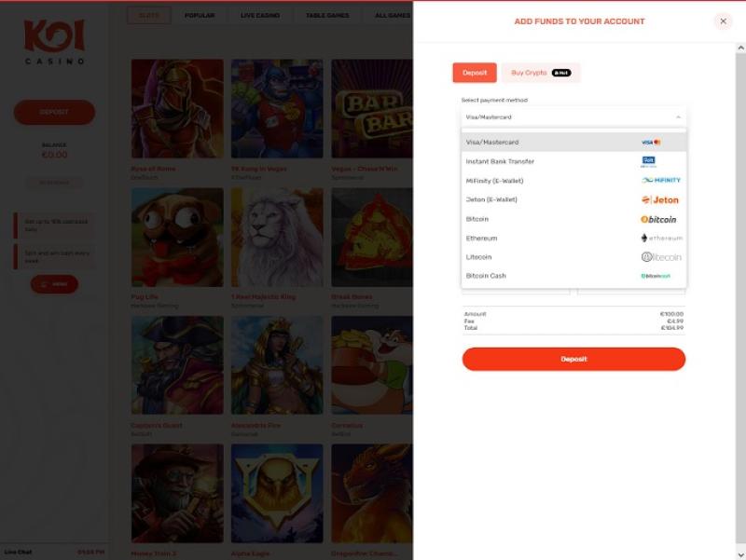Choose Litecoin as payment method
This screenshot has width=746, height=560.
click(x=573, y=257)
